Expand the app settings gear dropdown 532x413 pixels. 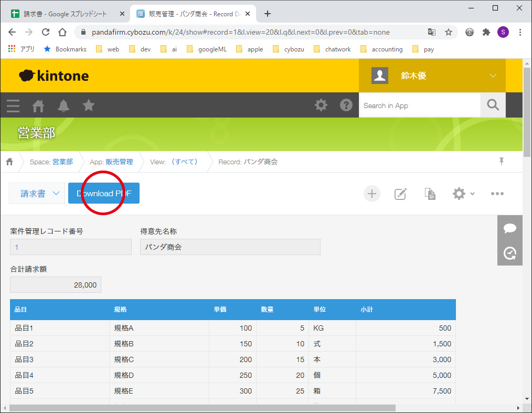pos(463,194)
